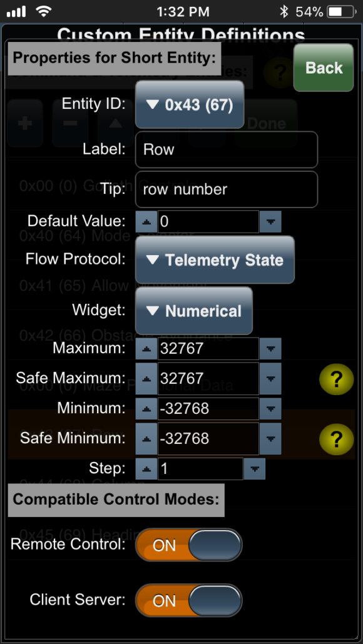The image size is (363, 644).
Task: Tap the Minimum down arrow
Action: pyautogui.click(x=270, y=409)
